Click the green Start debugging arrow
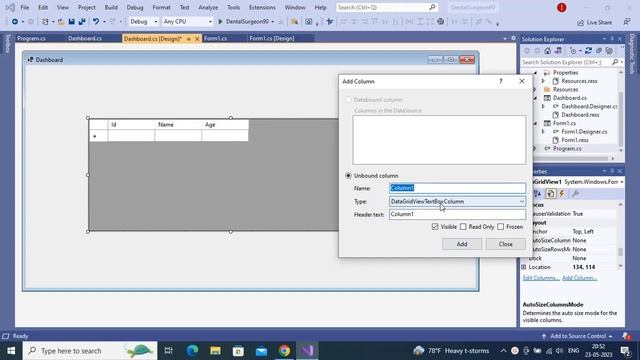This screenshot has height=360, width=640. (x=220, y=22)
